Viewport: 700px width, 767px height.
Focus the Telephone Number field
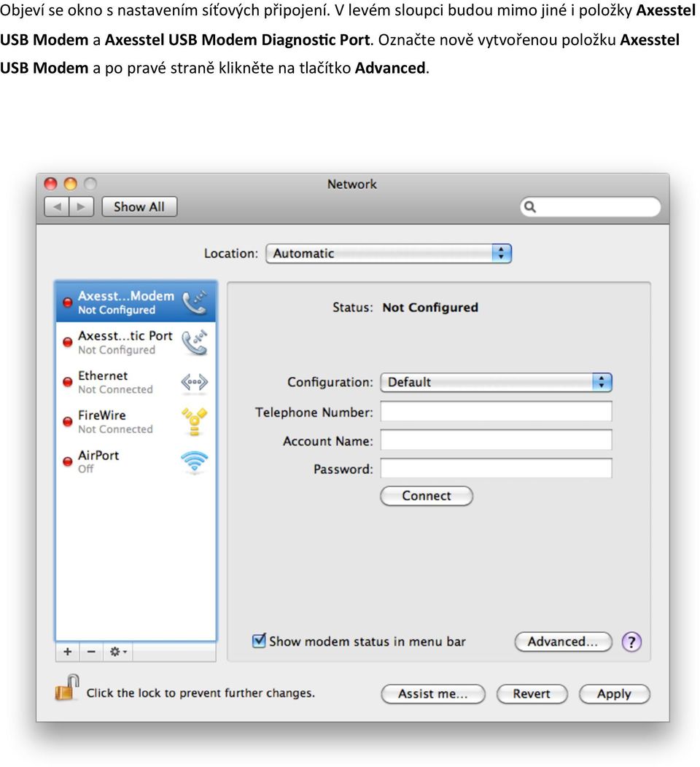[x=496, y=411]
